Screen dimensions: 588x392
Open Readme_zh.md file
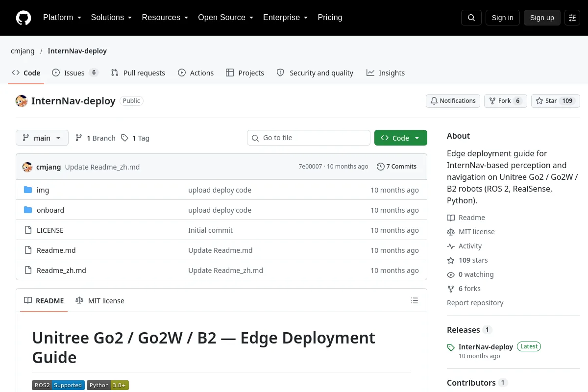click(61, 270)
